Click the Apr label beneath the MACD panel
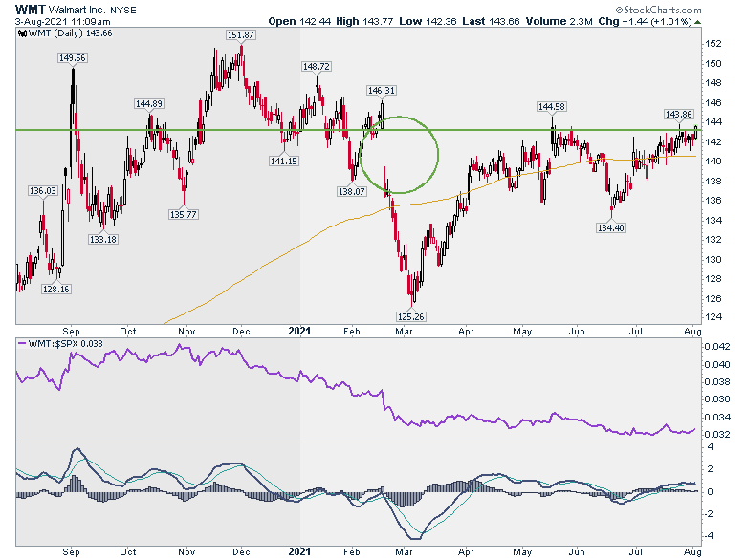746x560 pixels. point(466,552)
